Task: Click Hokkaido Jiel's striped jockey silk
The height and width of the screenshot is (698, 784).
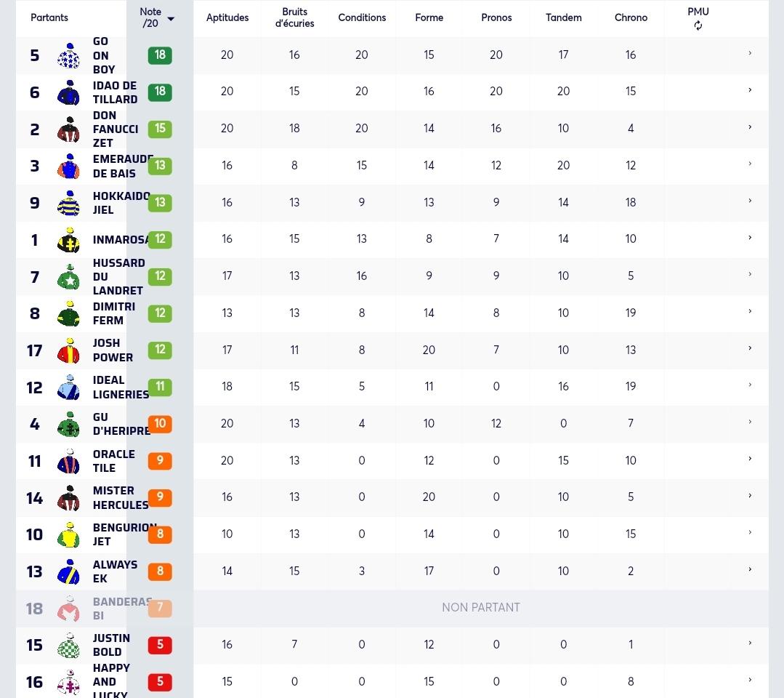Action: pyautogui.click(x=68, y=203)
